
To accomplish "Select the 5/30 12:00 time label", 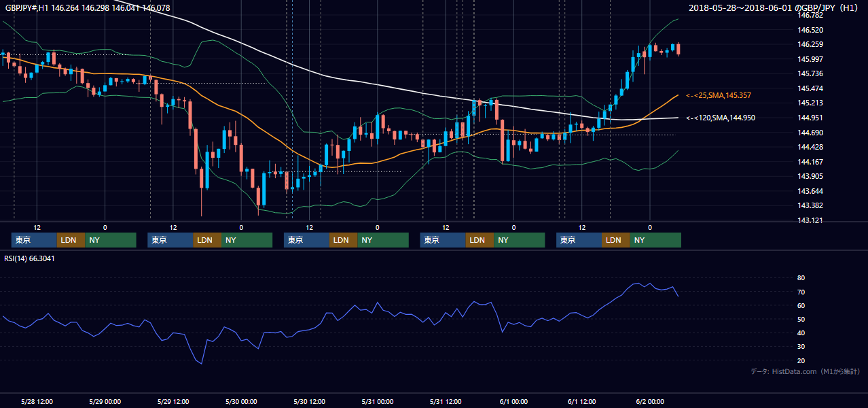I will pyautogui.click(x=309, y=401).
